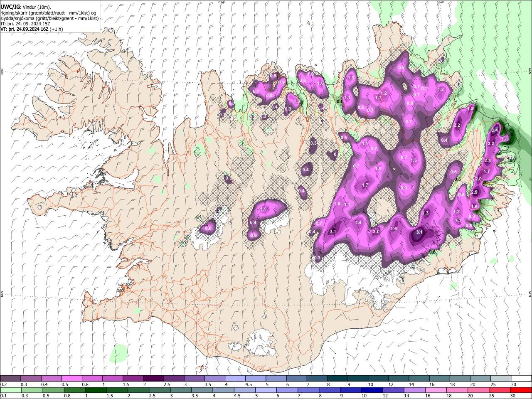Click the 'UWC/IG: Vindur (10m),' title line

pyautogui.click(x=26, y=7)
